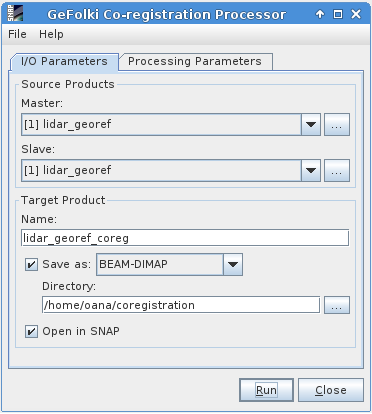Expand the Master product dropdown arrow
This screenshot has height=414, width=372.
311,125
